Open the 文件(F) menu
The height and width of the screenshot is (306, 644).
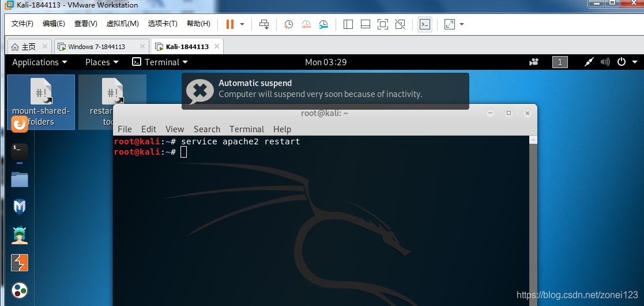pos(22,24)
